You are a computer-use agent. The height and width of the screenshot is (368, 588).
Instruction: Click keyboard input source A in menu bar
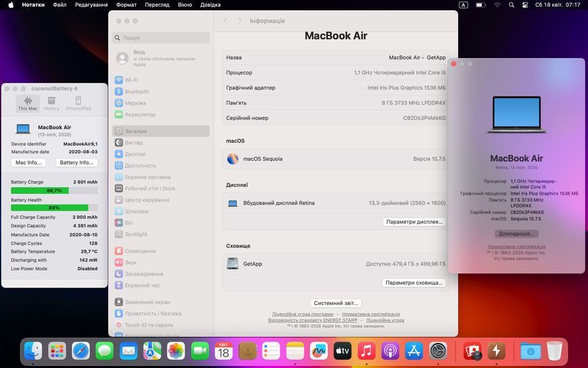464,5
